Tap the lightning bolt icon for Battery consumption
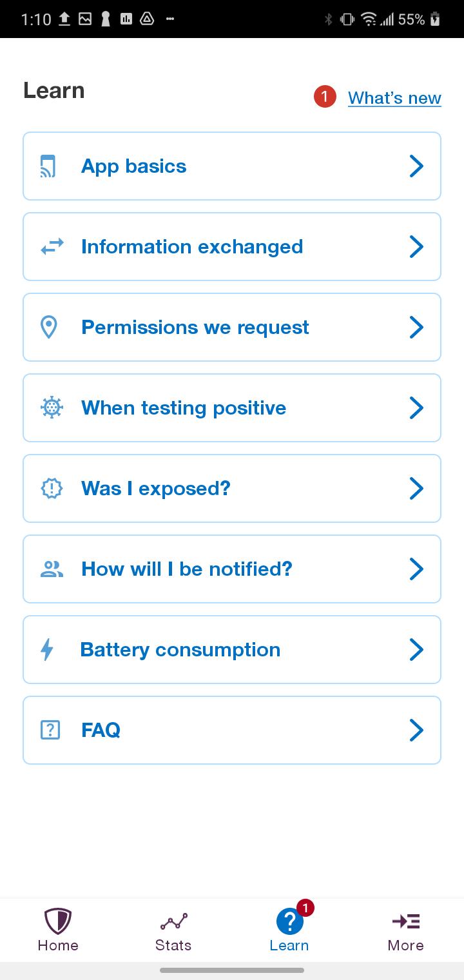This screenshot has width=464, height=980. (47, 650)
